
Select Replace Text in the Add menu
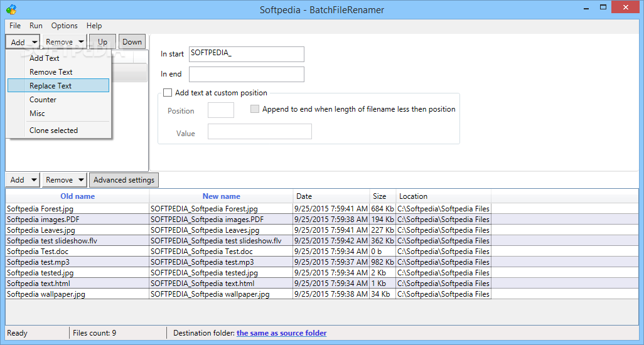pos(58,86)
